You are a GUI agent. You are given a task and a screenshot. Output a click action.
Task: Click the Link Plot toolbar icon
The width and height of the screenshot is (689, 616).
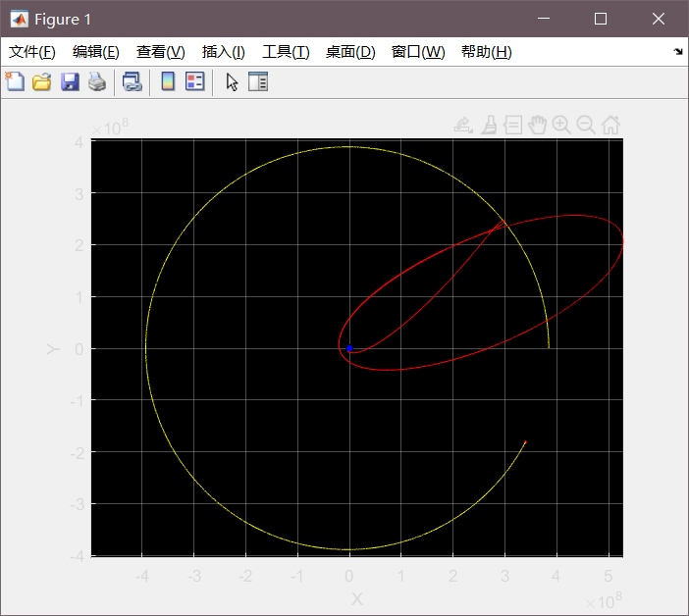tap(132, 81)
